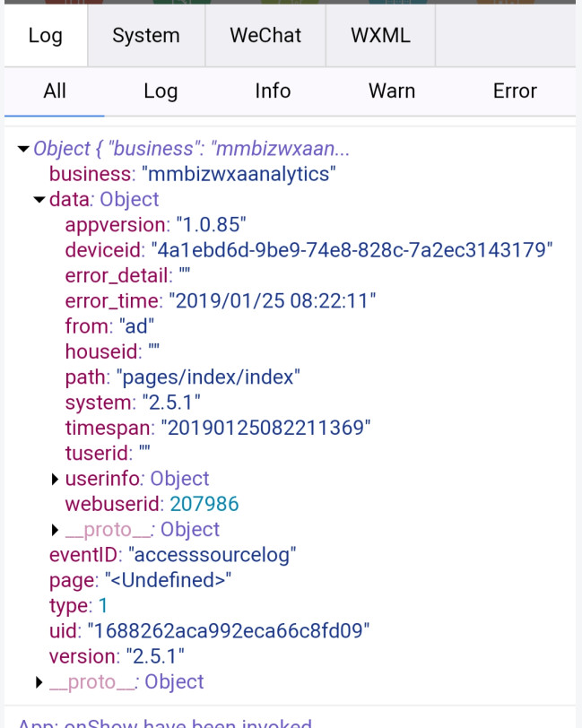582x728 pixels.
Task: Click the uid property line
Action: (209, 631)
